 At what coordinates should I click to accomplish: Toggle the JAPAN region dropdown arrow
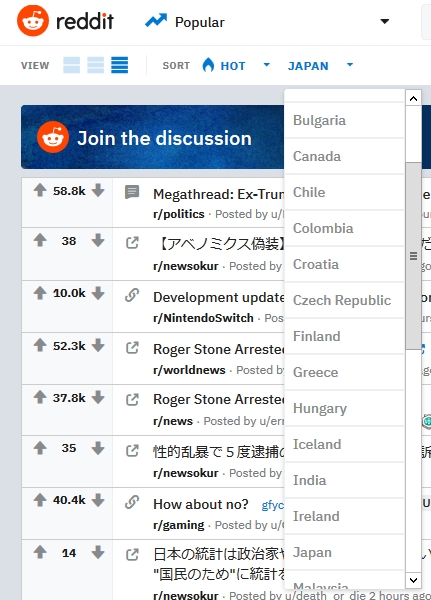pyautogui.click(x=350, y=65)
